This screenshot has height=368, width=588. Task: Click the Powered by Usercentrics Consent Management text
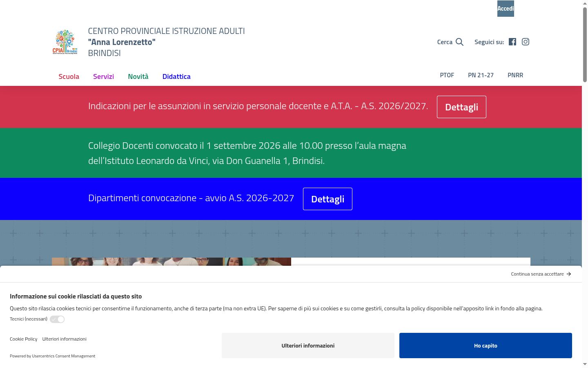click(x=52, y=356)
